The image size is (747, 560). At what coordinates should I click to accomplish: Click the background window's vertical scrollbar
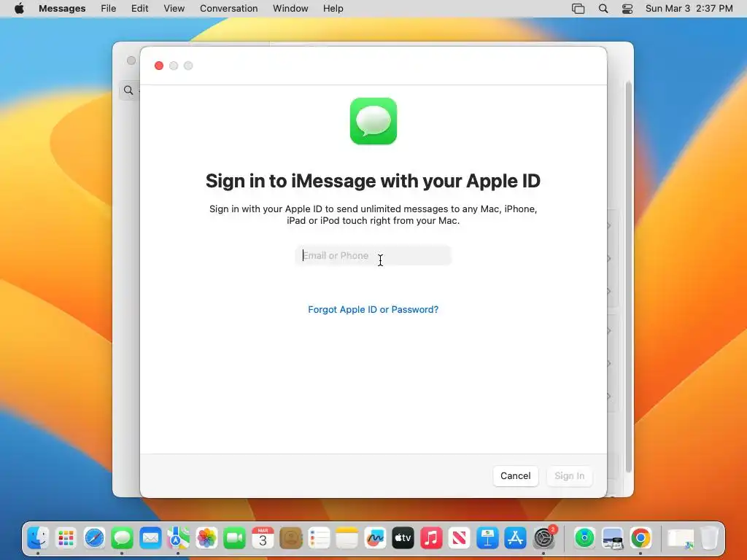[x=628, y=276]
